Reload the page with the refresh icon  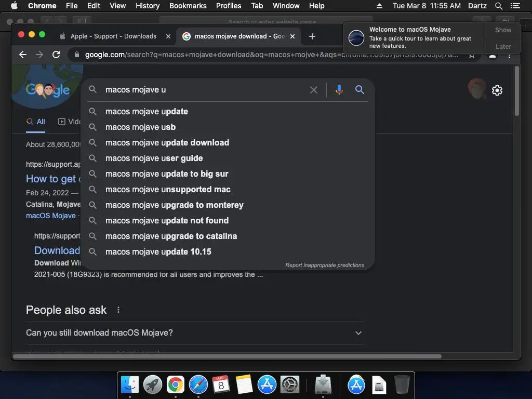56,55
